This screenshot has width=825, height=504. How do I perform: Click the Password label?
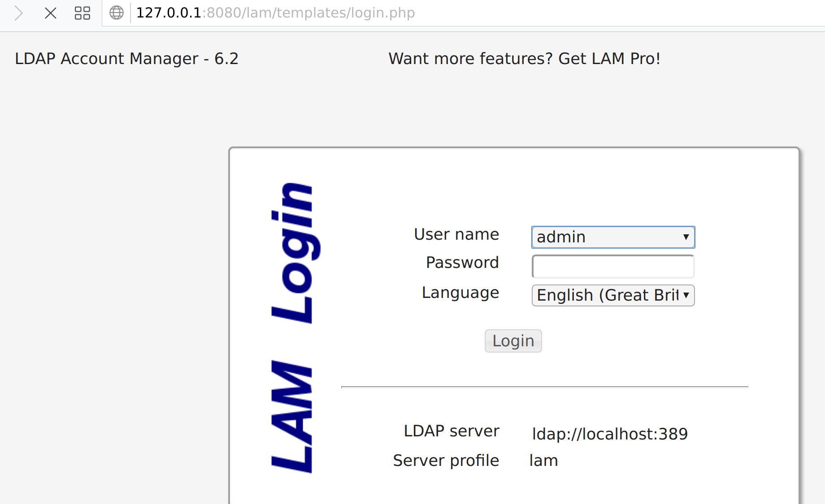coord(462,263)
